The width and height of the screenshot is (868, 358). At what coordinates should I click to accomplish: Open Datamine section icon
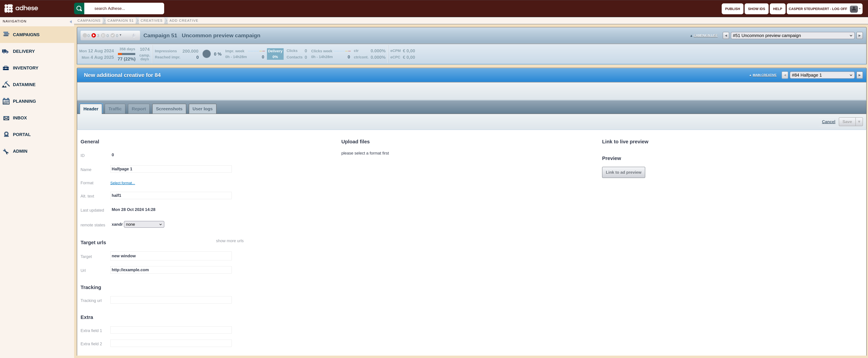6,85
